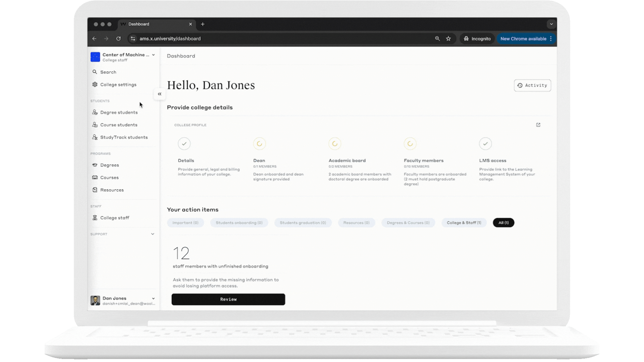Image resolution: width=644 pixels, height=362 pixels.
Task: Open the College staff page
Action: coord(114,218)
